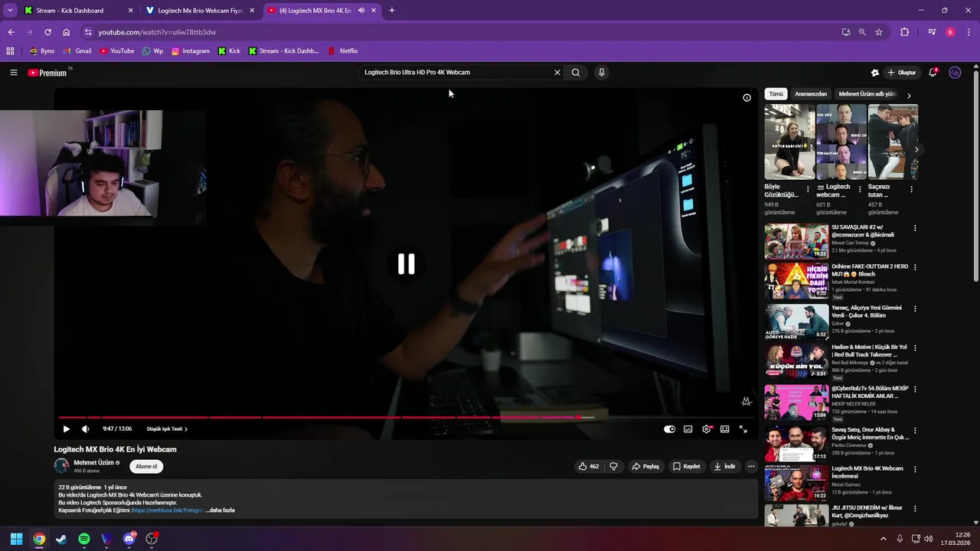Viewport: 980px width, 551px height.
Task: Open SU SAVAŞLARI #2 video thumbnail
Action: pyautogui.click(x=796, y=241)
